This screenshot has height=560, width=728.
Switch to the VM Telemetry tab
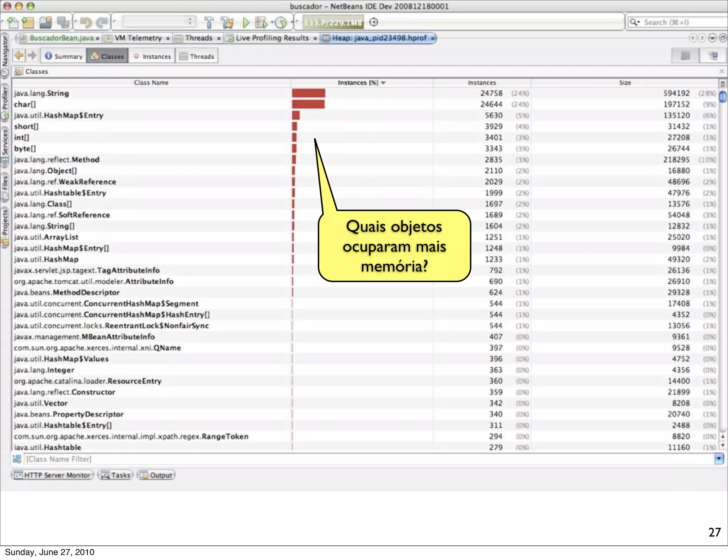(x=138, y=38)
